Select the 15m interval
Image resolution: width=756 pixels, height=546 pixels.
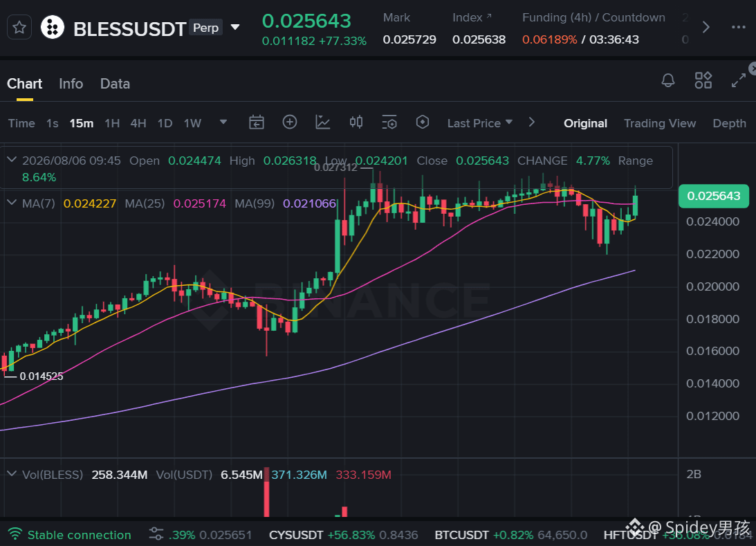coord(82,123)
